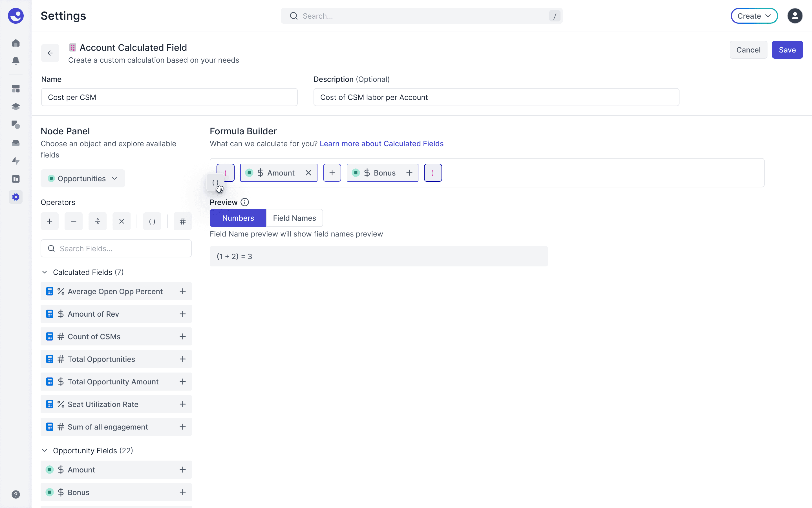
Task: Open the Opportunities object dropdown
Action: tap(83, 178)
